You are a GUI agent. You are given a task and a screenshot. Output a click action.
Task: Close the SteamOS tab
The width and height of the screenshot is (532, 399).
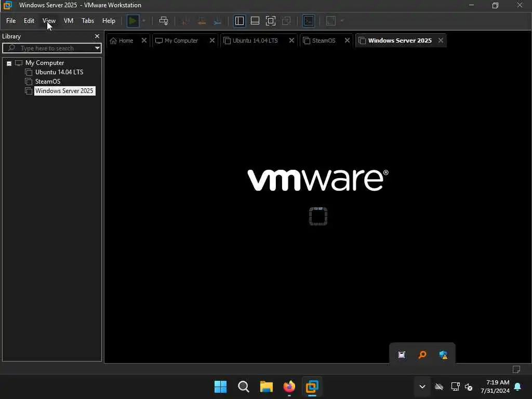(347, 41)
